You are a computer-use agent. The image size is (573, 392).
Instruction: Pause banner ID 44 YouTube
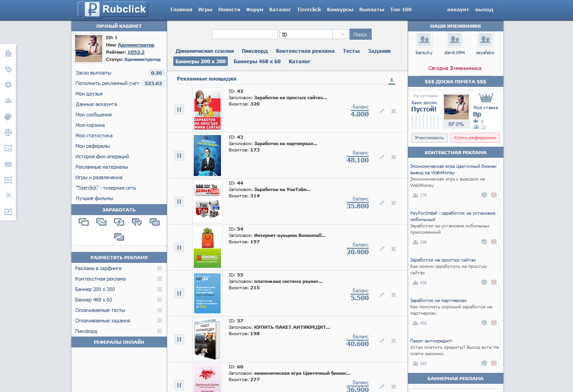(179, 201)
